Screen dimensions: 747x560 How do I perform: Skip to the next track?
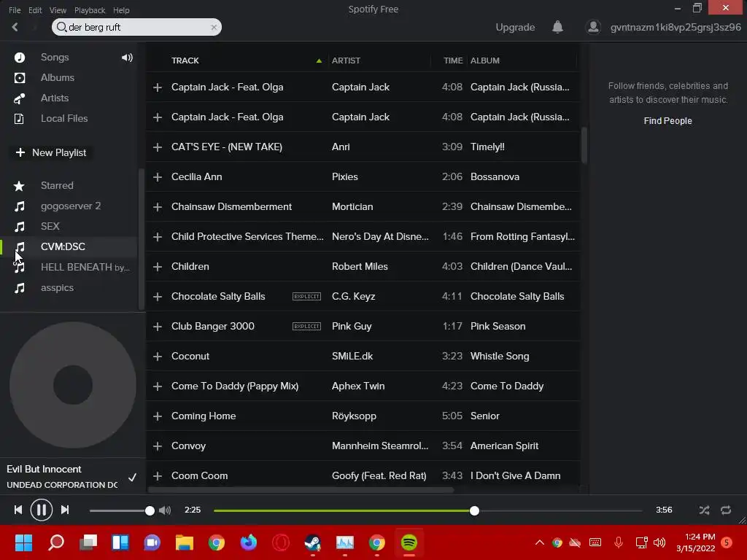(65, 510)
